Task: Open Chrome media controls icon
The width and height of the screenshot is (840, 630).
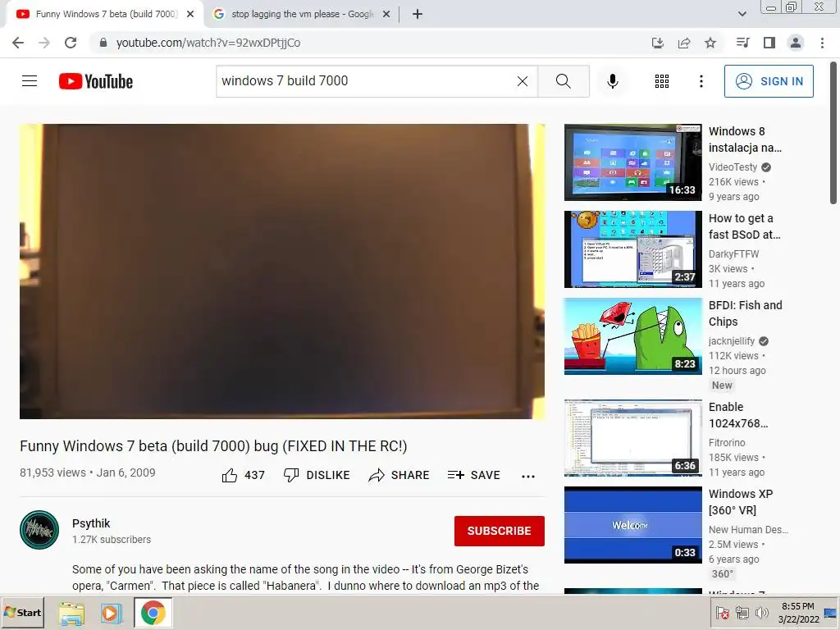Action: [742, 43]
